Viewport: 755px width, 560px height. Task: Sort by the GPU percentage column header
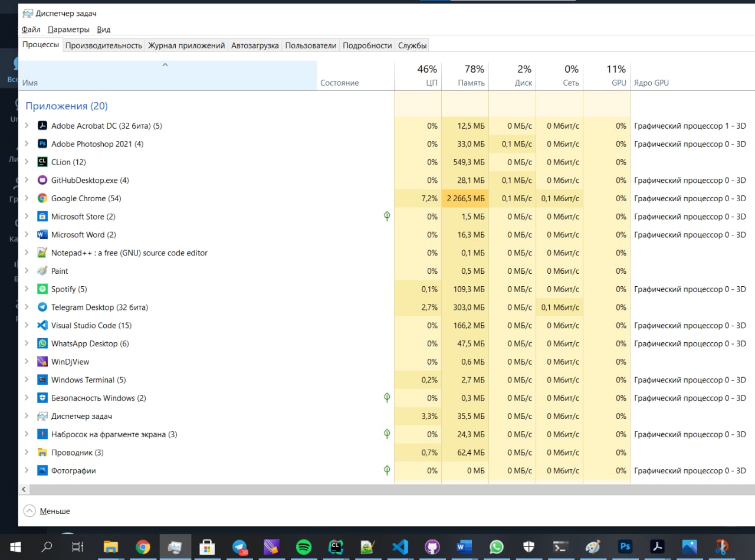pyautogui.click(x=606, y=76)
